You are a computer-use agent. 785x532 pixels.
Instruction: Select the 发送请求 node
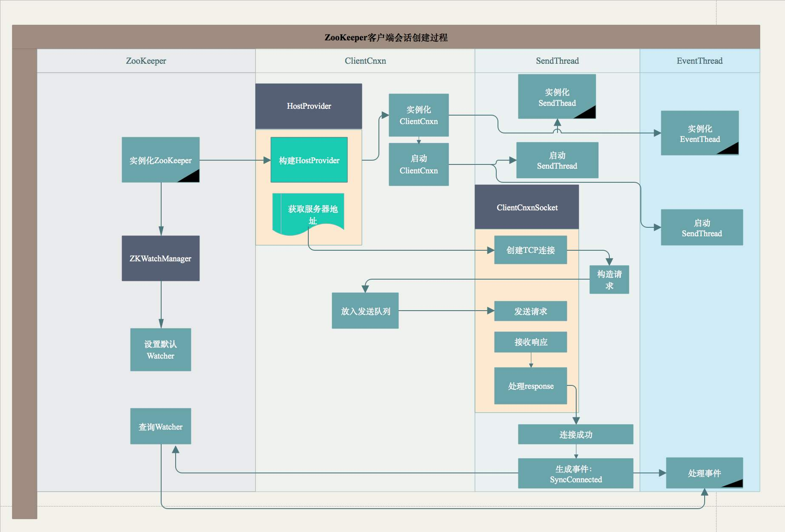click(x=531, y=311)
